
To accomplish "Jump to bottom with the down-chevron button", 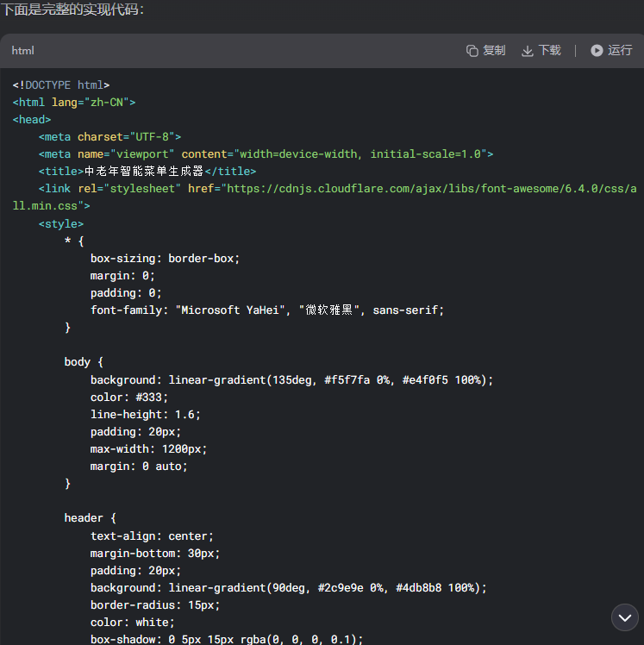I will (625, 617).
